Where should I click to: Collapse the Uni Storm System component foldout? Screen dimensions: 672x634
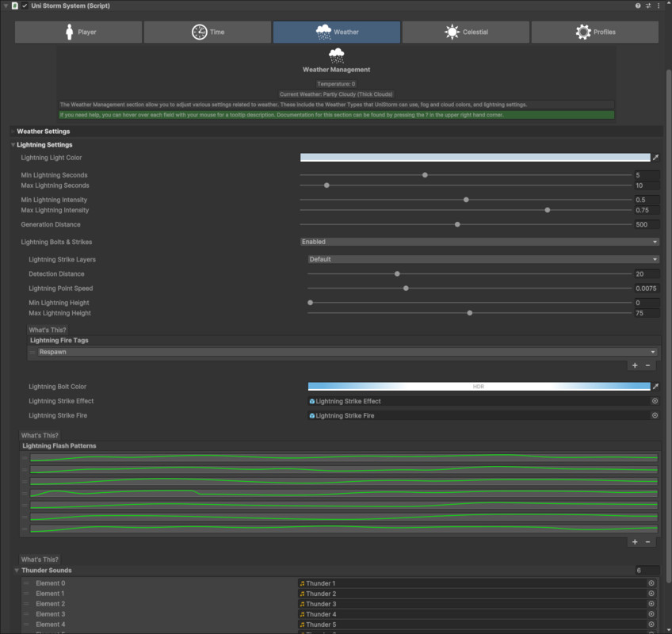(x=6, y=6)
